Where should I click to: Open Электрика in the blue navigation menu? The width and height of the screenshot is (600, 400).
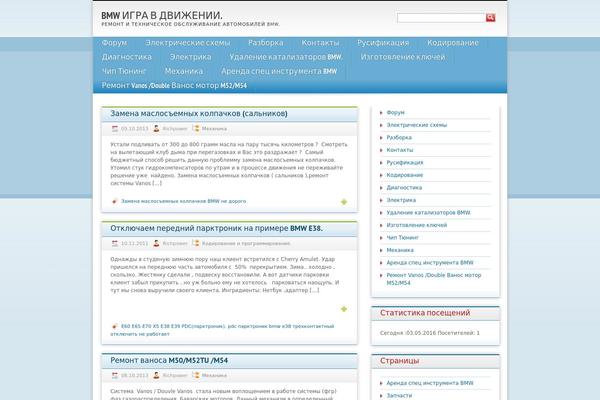(191, 57)
